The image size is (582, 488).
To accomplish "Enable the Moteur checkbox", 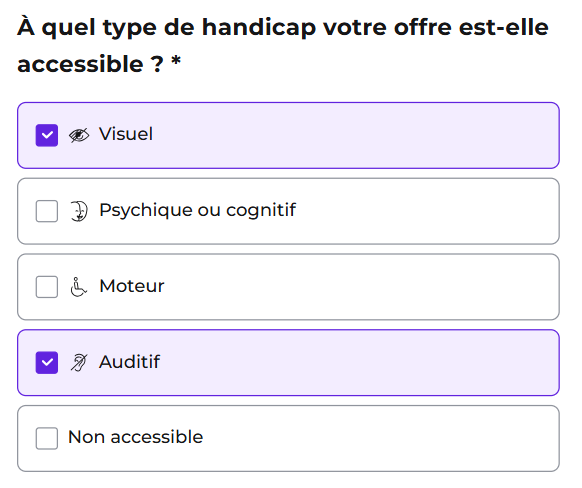I will coord(47,287).
